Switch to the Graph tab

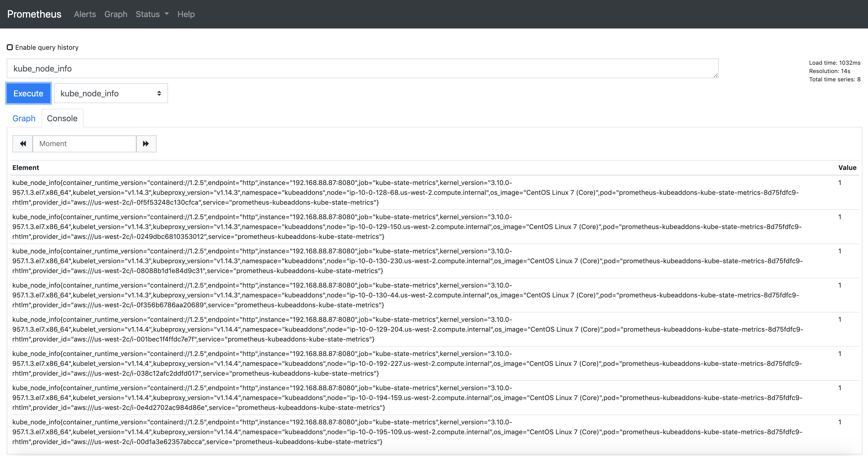coord(24,118)
